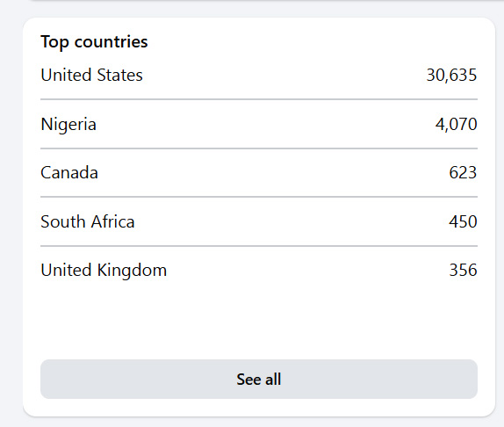Click the gray background below the card
The image size is (504, 427).
point(252,423)
